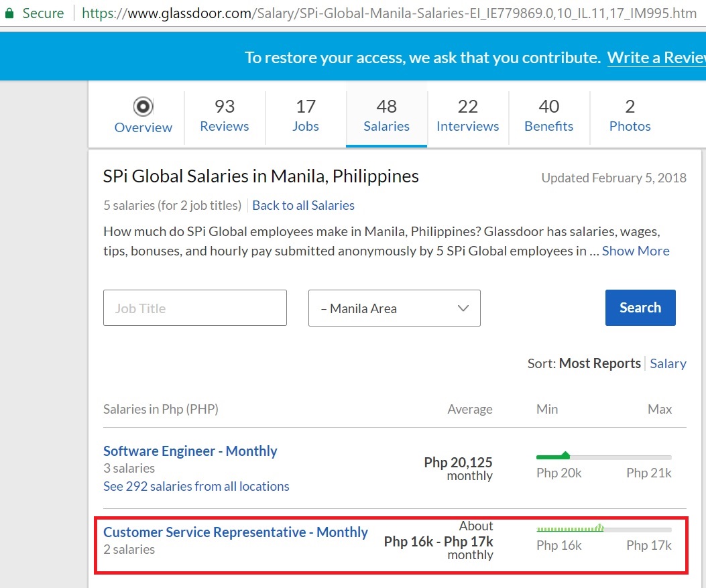Expand description with Show More
Image resolution: width=706 pixels, height=588 pixels.
click(636, 251)
